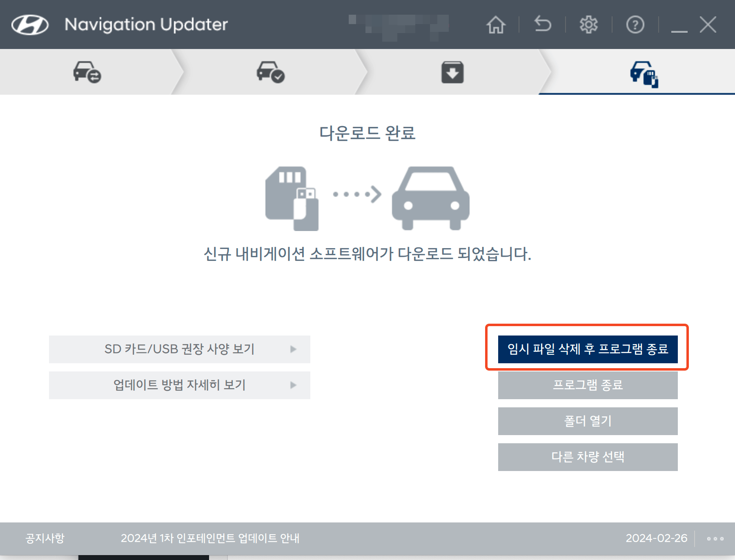Click the 다운로드 완료 heading
Viewport: 735px width, 560px height.
367,133
